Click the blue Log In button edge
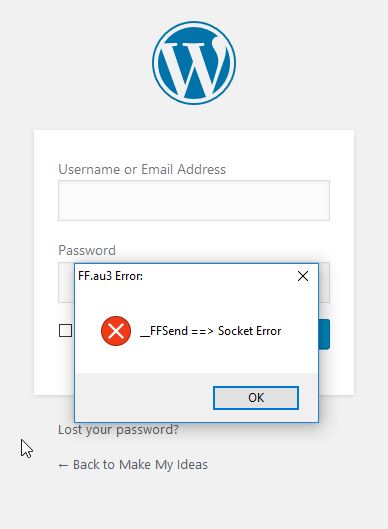Viewport: 388px width, 529px height. [x=324, y=334]
